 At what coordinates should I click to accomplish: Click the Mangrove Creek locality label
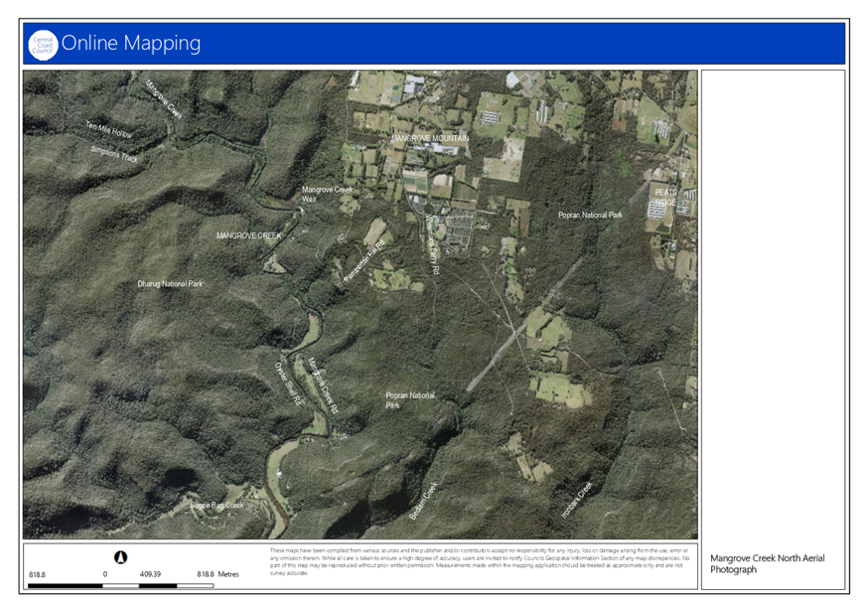pos(250,235)
